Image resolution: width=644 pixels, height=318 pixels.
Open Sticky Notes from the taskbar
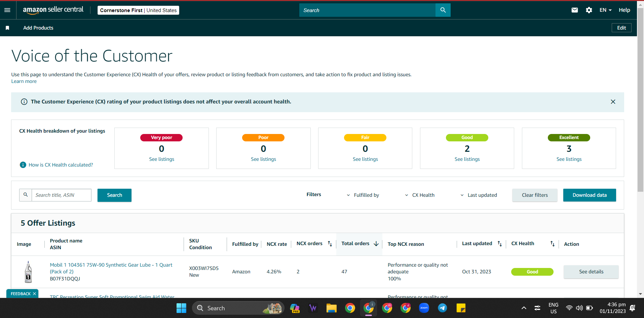pyautogui.click(x=461, y=308)
